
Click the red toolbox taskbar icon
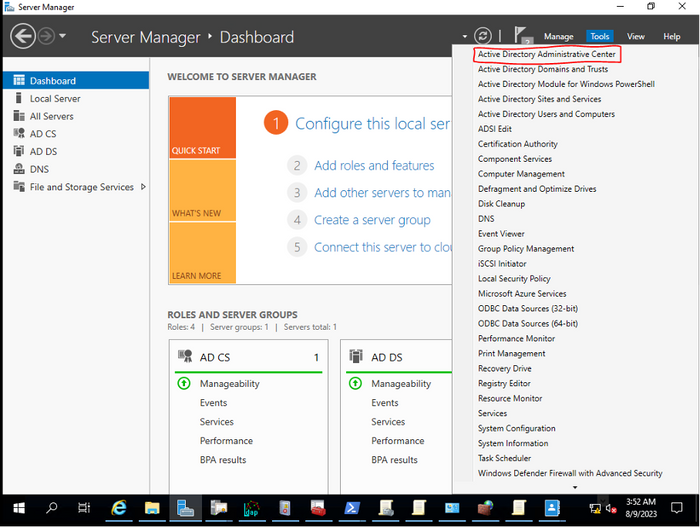pos(318,508)
